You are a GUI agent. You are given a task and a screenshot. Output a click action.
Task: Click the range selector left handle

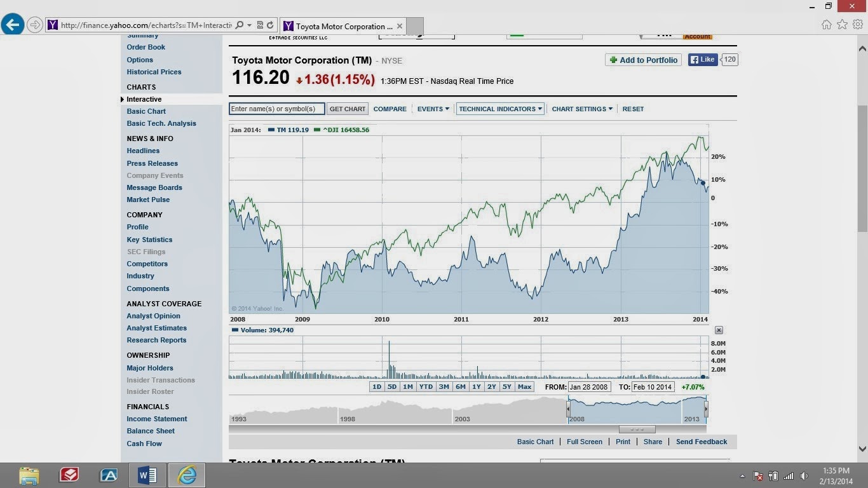pyautogui.click(x=568, y=410)
